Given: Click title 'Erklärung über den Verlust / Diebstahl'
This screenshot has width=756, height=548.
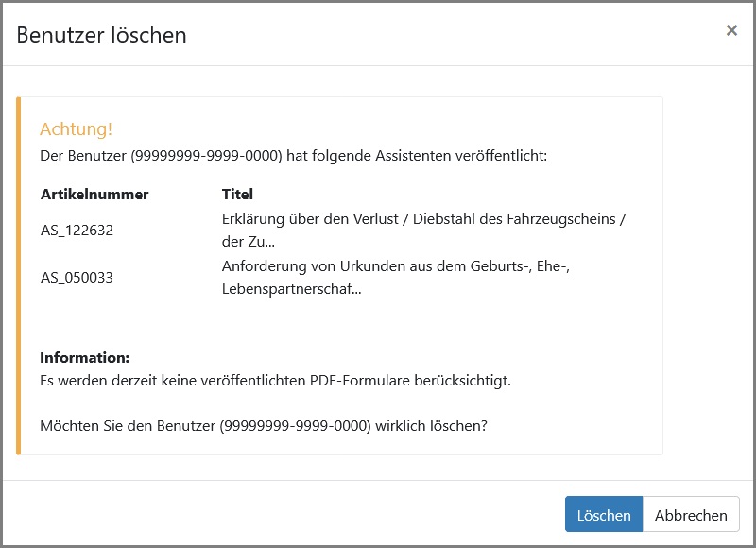Looking at the screenshot, I should click(x=423, y=231).
